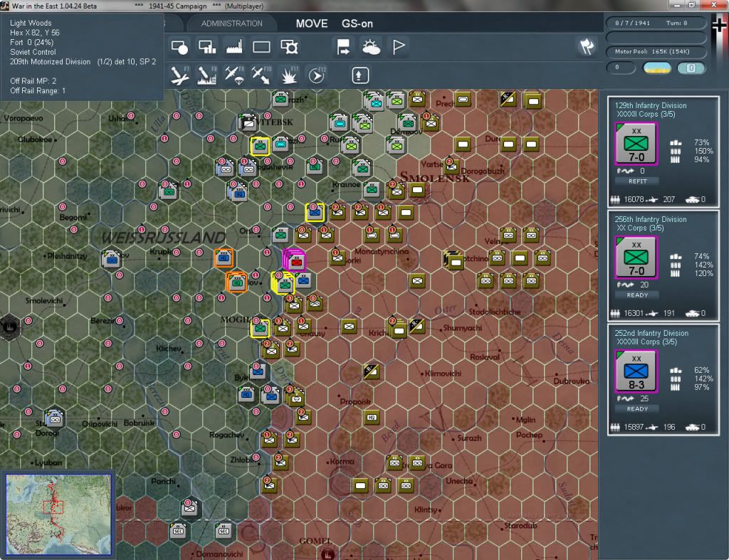Image resolution: width=729 pixels, height=560 pixels.
Task: Click the Klintsy town label
Action: coord(426,509)
